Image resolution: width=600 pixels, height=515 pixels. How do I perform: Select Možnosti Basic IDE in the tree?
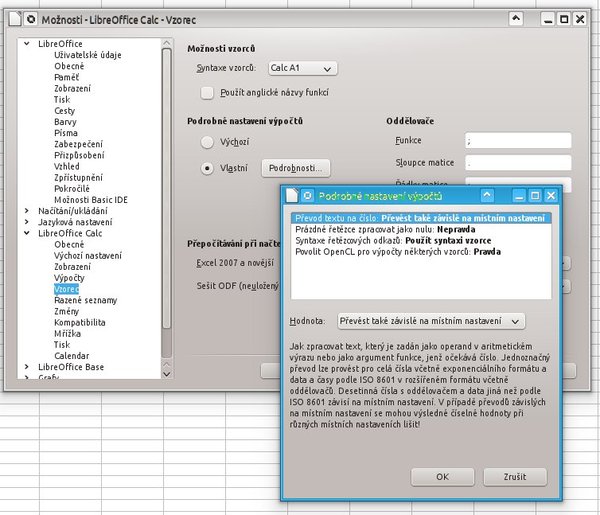[91, 200]
